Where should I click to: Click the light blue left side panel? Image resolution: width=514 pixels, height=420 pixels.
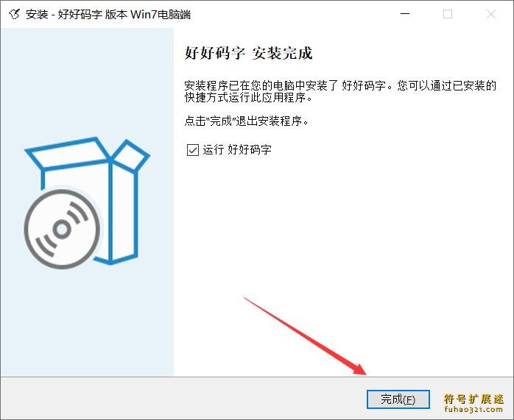point(87,202)
